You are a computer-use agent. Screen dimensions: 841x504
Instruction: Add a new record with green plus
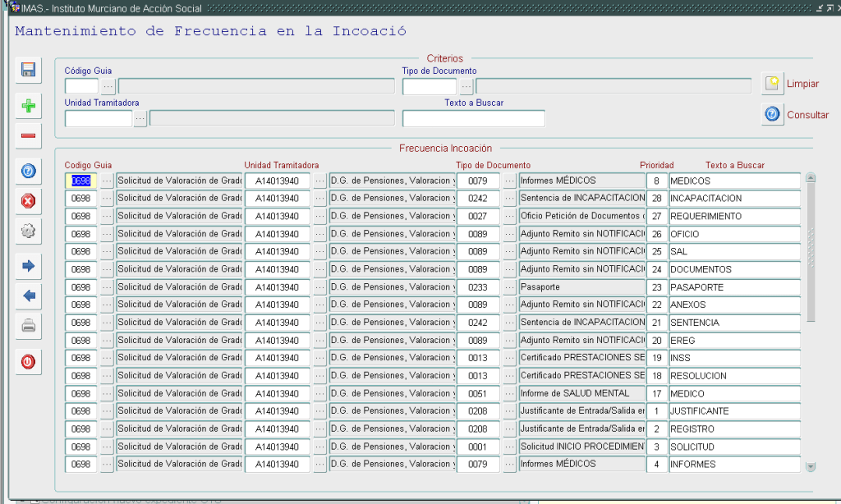click(x=28, y=105)
